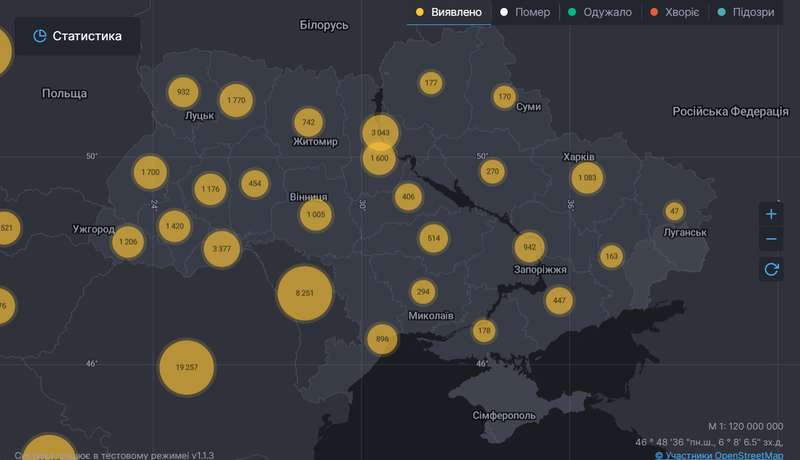The width and height of the screenshot is (800, 460).
Task: Reset the map view with refresh icon
Action: [770, 269]
